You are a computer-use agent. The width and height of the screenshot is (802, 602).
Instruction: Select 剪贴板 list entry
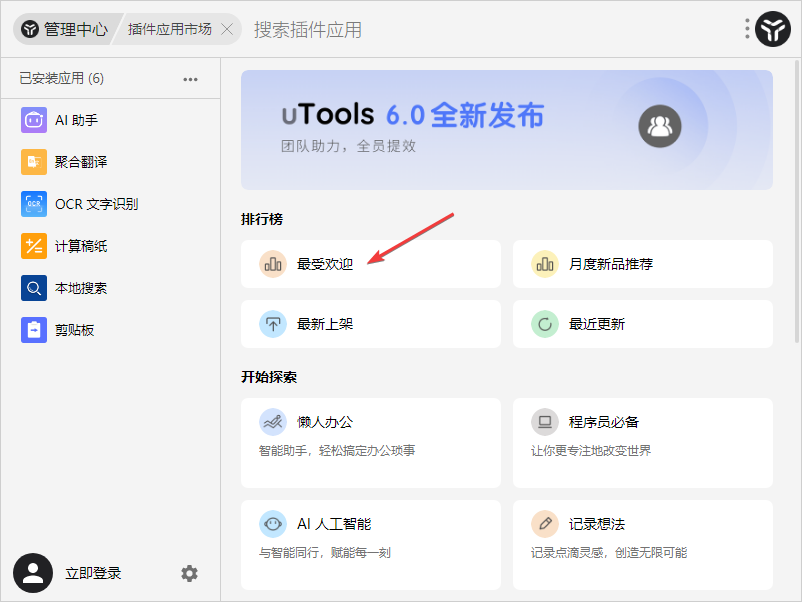click(x=110, y=330)
